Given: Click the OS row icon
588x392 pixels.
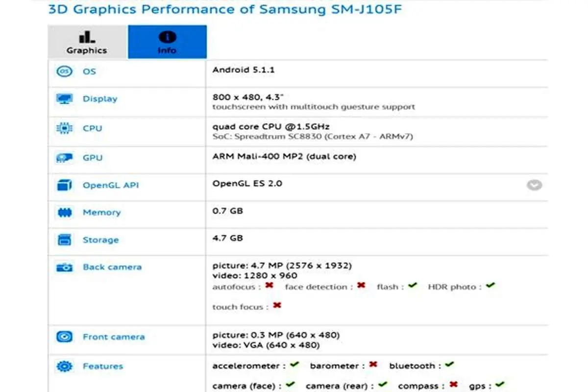Looking at the screenshot, I should 64,72.
